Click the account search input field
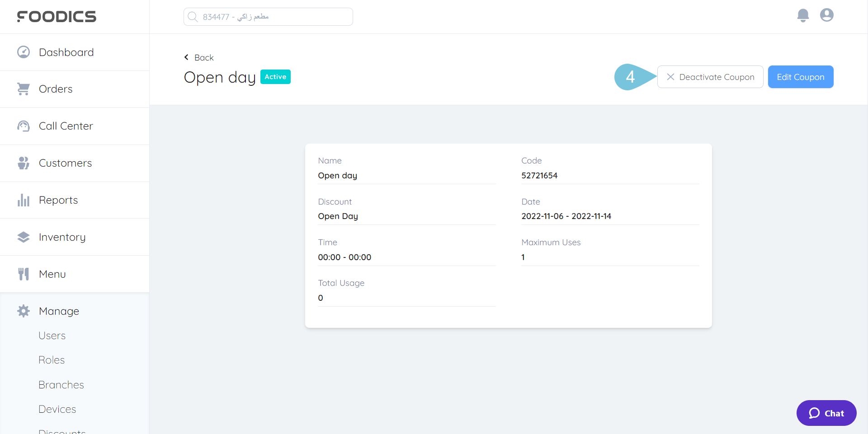The width and height of the screenshot is (868, 434). tap(268, 17)
